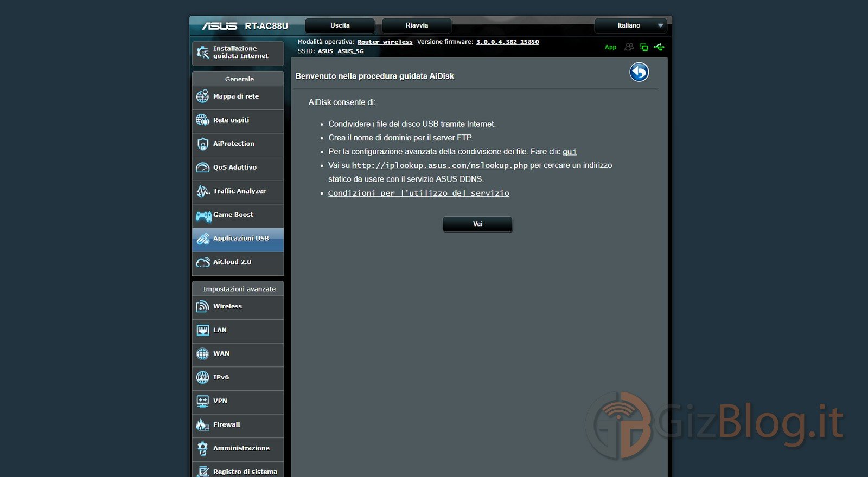
Task: Open LAN settings
Action: tap(238, 330)
